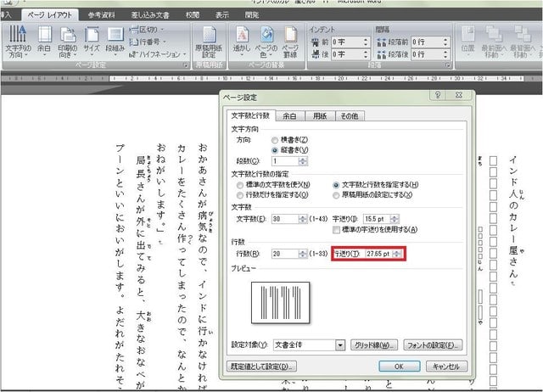Click the 位置 object position icon
Image resolution: width=543 pixels, height=392 pixels.
pos(467,42)
